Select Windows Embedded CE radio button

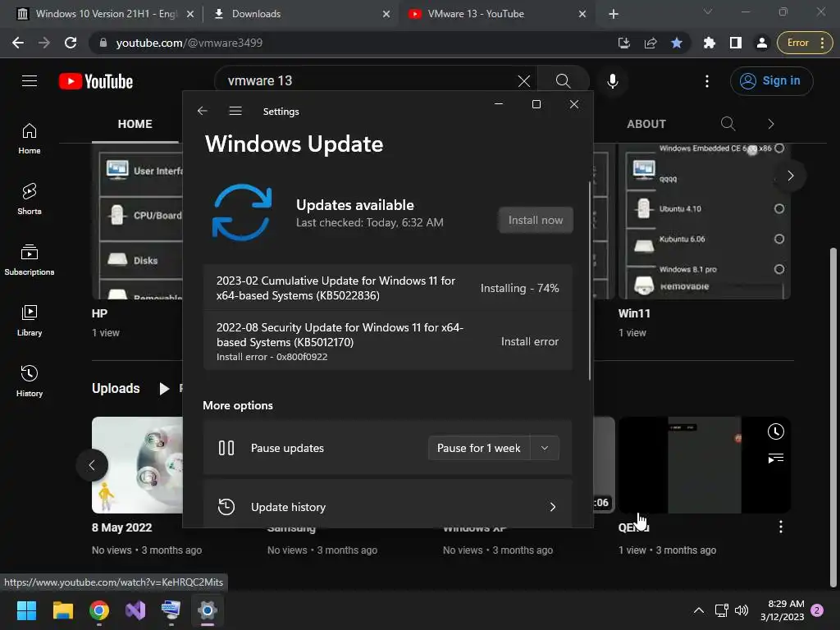click(x=779, y=148)
